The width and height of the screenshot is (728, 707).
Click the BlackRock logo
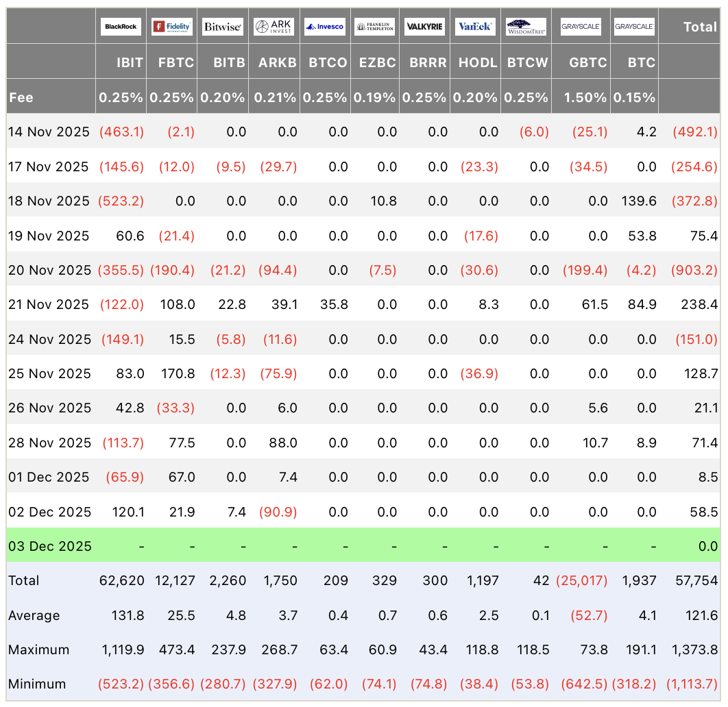coord(121,27)
